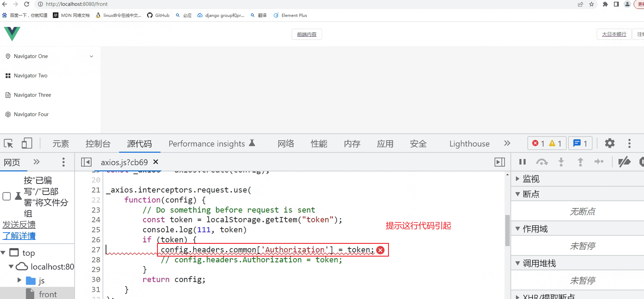The width and height of the screenshot is (644, 299).
Task: Switch to the 性能 Performance tab
Action: click(x=319, y=144)
